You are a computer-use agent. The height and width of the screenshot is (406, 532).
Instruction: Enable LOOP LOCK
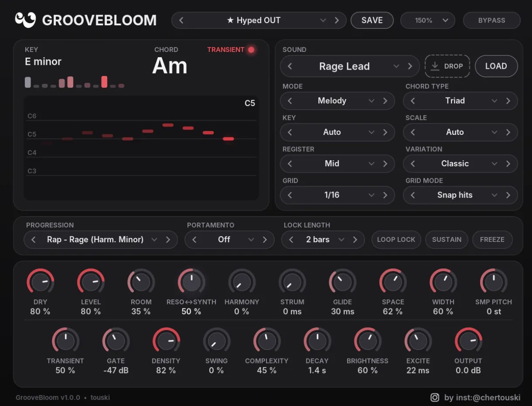pyautogui.click(x=396, y=240)
